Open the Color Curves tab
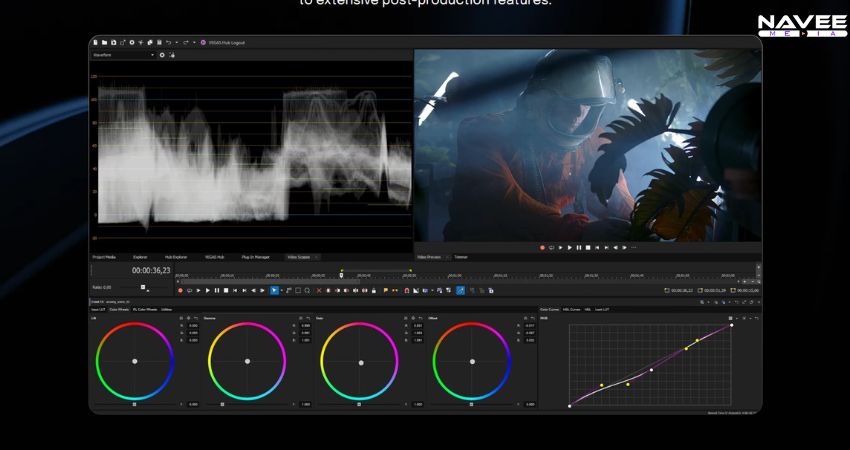 coord(550,310)
